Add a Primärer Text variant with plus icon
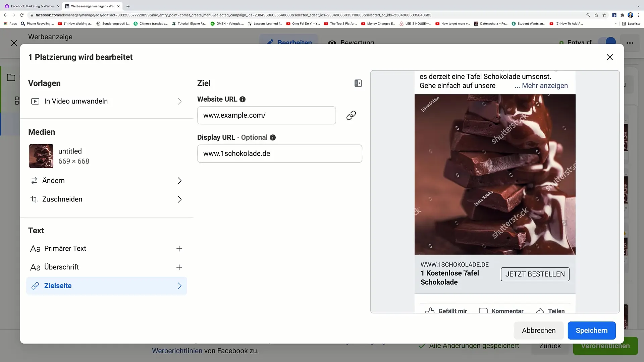644x362 pixels. pos(179,249)
